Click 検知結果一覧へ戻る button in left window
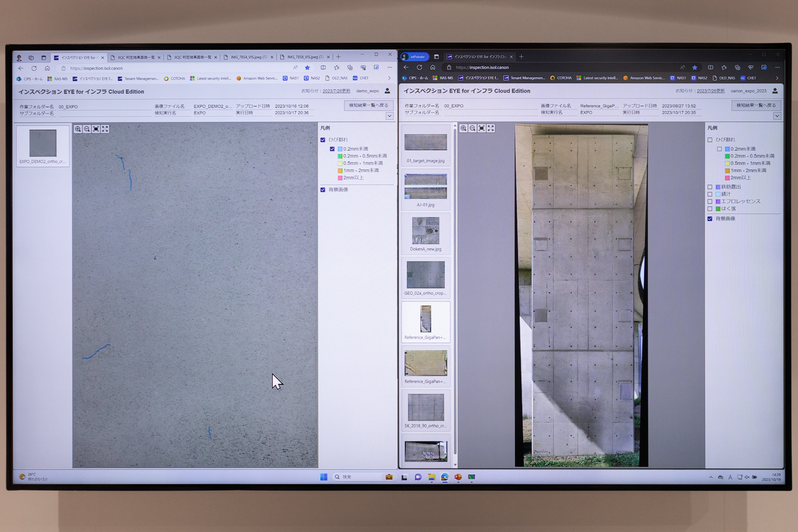798x532 pixels. click(x=368, y=106)
